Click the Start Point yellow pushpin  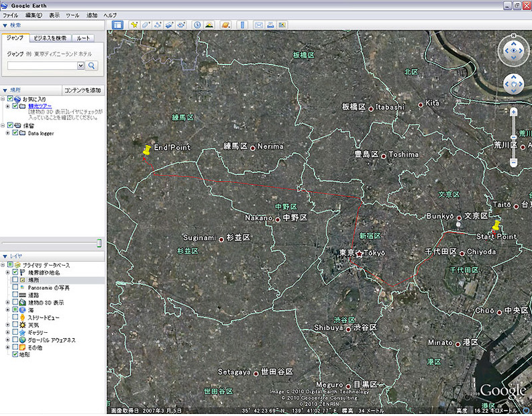tap(496, 225)
